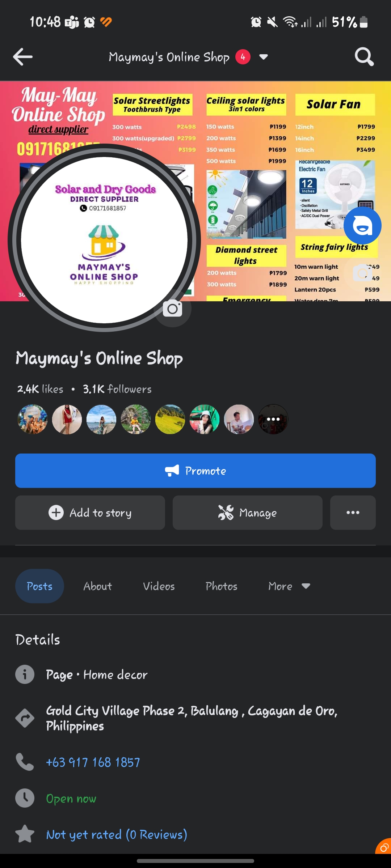Call +63 917 168 1857 link

click(93, 762)
